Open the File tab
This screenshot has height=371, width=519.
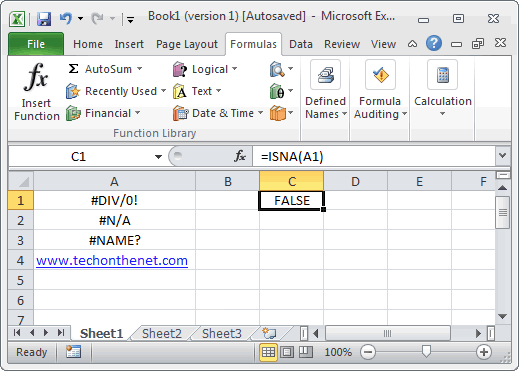point(36,44)
